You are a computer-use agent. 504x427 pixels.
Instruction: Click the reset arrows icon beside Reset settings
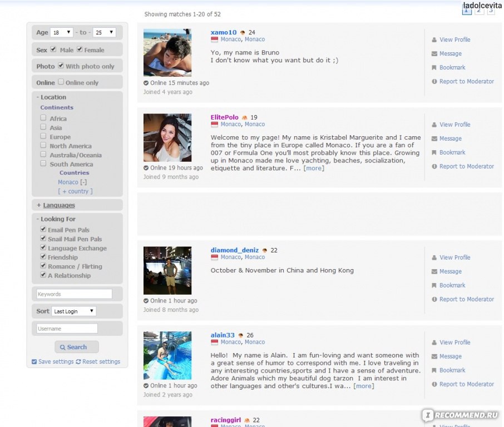(x=78, y=362)
